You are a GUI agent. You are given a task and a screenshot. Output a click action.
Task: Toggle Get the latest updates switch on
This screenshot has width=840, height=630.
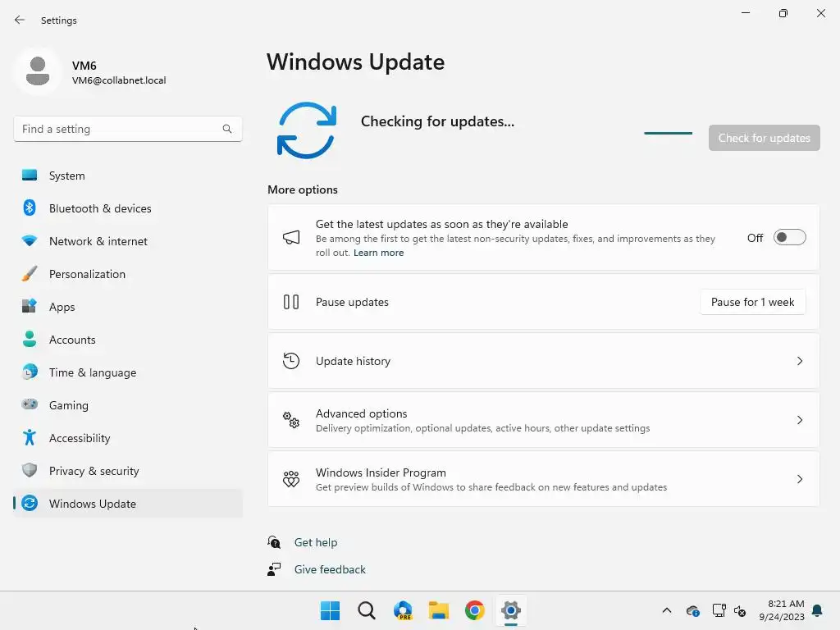[789, 237]
